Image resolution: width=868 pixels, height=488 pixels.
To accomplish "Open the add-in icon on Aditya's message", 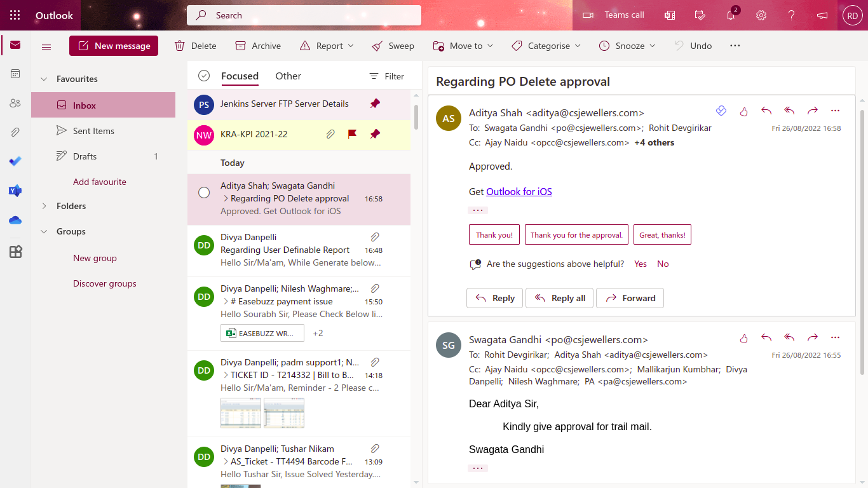I will click(x=721, y=111).
